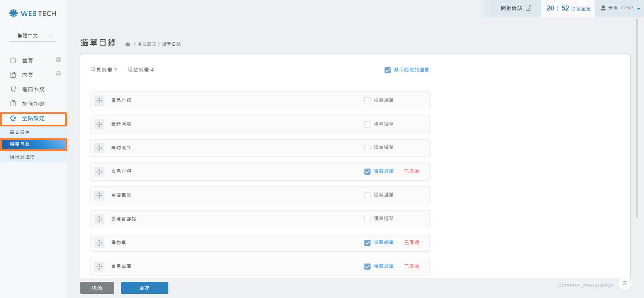Expand the 全站設定 sidebar section
The height and width of the screenshot is (298, 644).
click(33, 119)
